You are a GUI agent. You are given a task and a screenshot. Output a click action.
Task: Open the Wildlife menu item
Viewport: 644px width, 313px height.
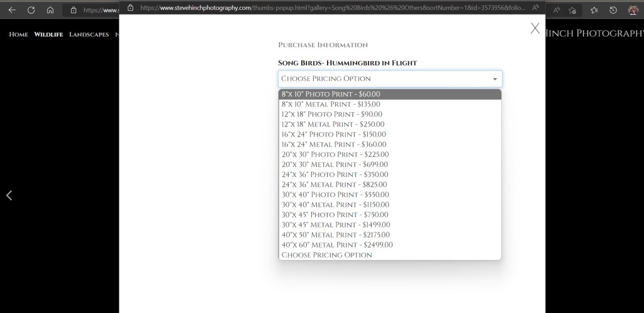point(48,35)
